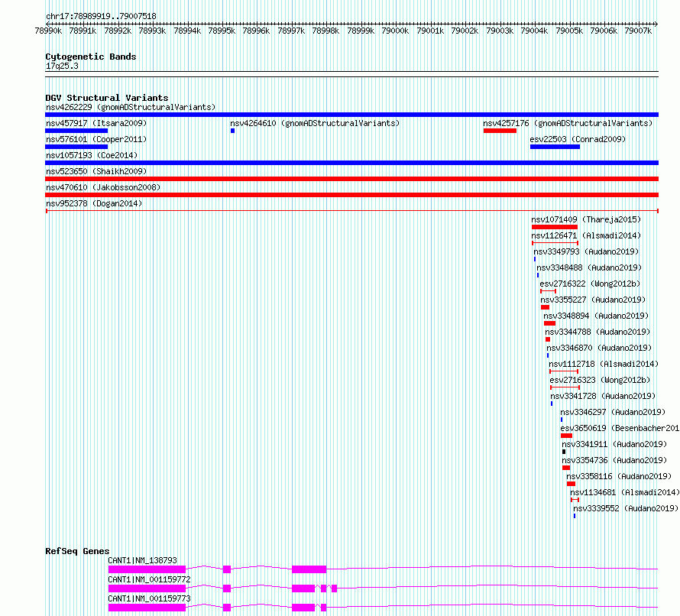Open the CANT1|NM_001159773 transcript label
This screenshot has height=616, width=680.
149,598
